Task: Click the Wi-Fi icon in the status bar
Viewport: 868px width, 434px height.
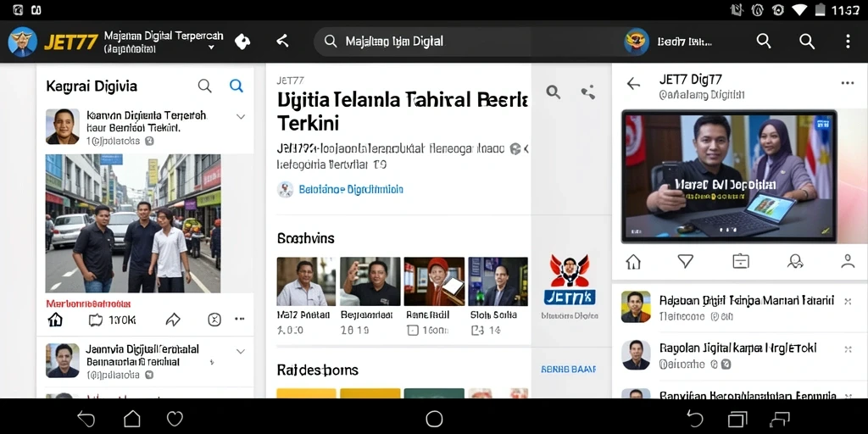Action: tap(800, 9)
